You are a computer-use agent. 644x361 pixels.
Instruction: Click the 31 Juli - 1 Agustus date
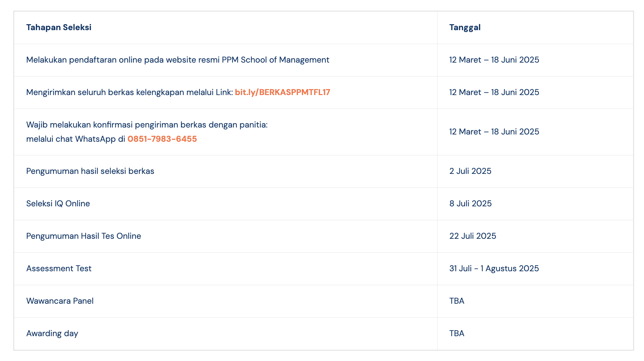(x=494, y=269)
